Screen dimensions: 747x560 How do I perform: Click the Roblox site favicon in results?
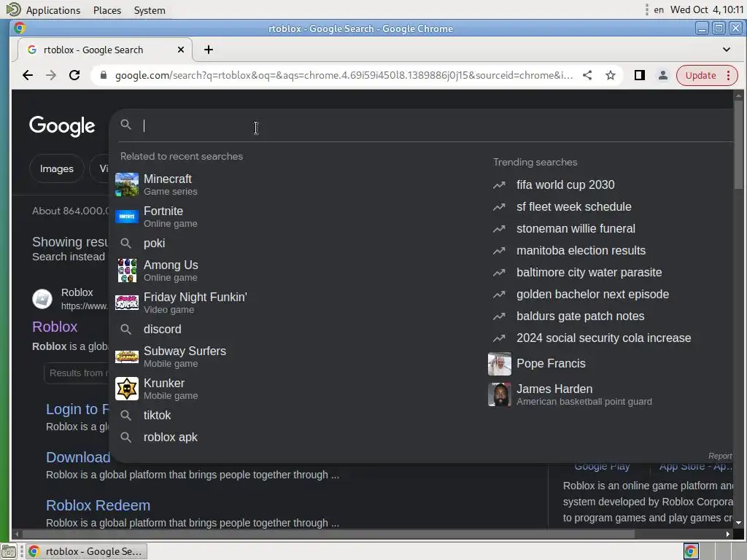pyautogui.click(x=42, y=299)
